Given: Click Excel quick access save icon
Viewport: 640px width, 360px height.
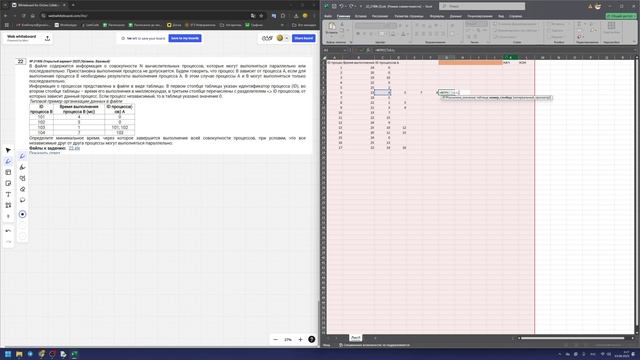Looking at the screenshot, I should [x=334, y=6].
